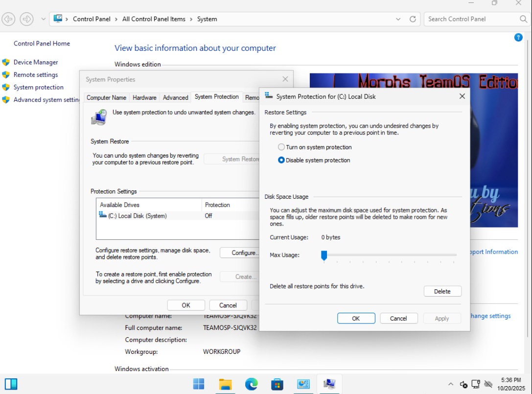Viewport: 532px width, 394px height.
Task: Click the Back navigation arrow
Action: tap(8, 19)
